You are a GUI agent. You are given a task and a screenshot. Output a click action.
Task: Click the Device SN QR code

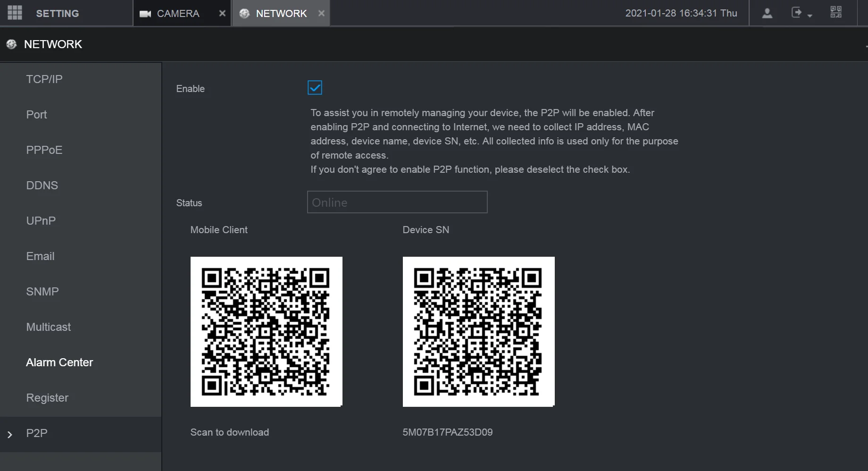pyautogui.click(x=479, y=332)
